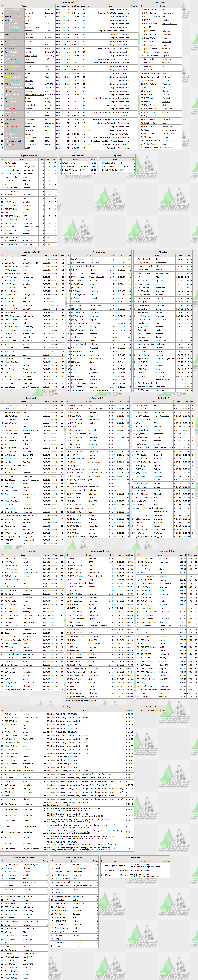Open michal 1279 link in Start order table
The width and height of the screenshot is (198, 980).
[168, 120]
